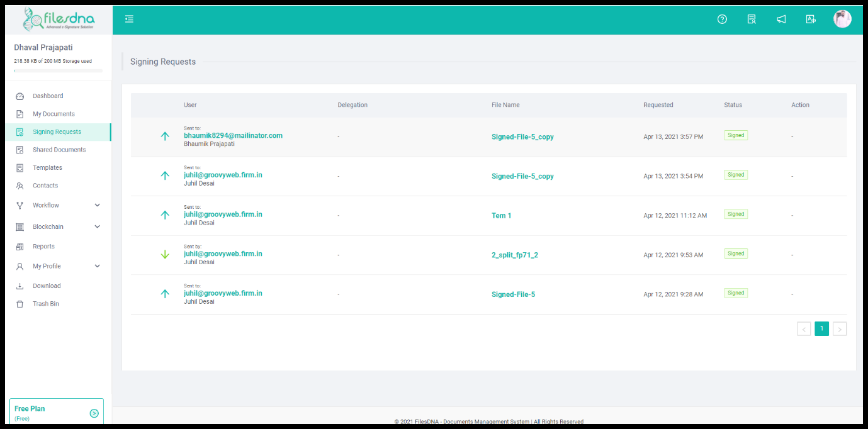
Task: Click up arrow in bhaumik8294 row
Action: pyautogui.click(x=165, y=136)
